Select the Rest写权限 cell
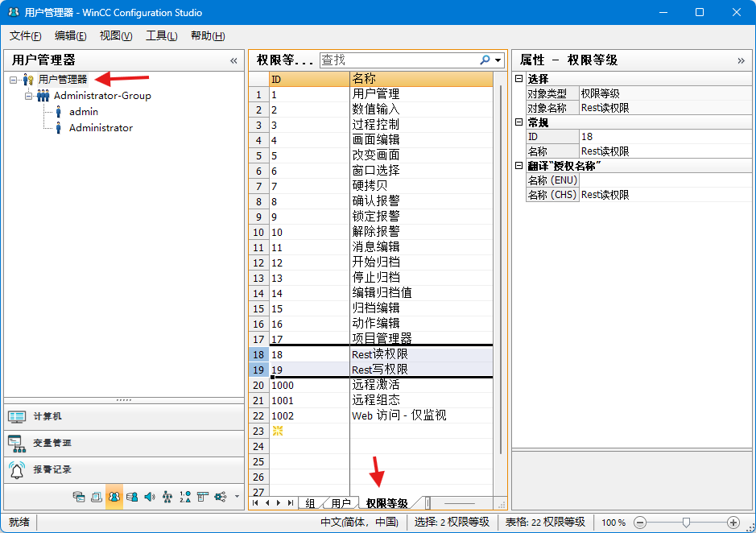 point(421,370)
